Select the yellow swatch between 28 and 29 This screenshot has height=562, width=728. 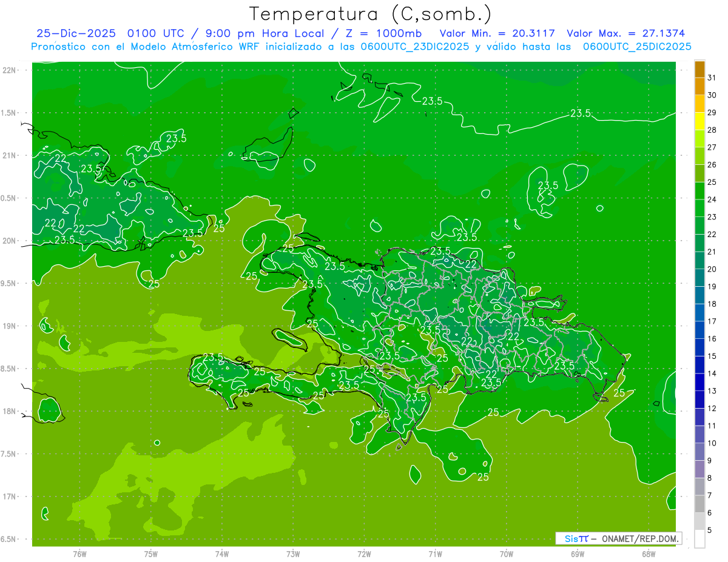[x=699, y=121]
